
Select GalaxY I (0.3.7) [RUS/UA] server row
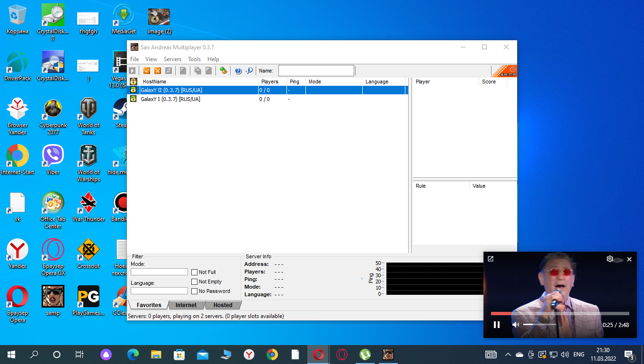pos(268,99)
